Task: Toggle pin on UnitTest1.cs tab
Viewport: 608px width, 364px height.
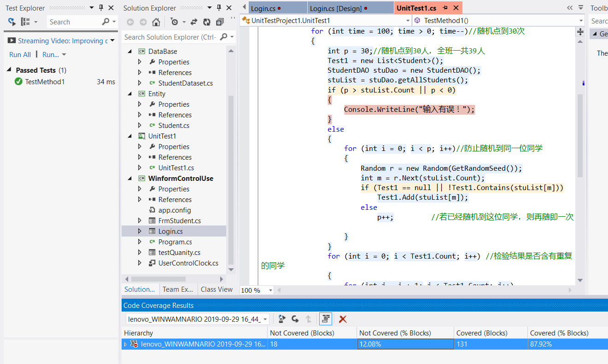Action: point(445,8)
